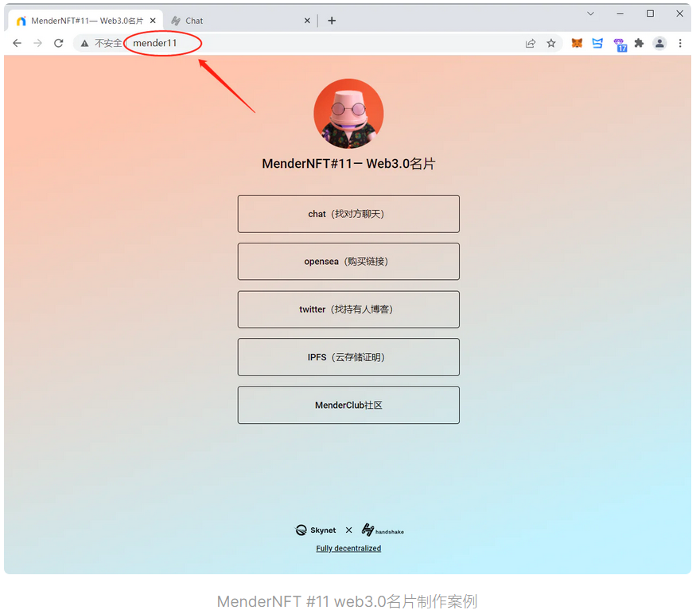The image size is (700, 614).
Task: Click the mender11 address bar
Action: tap(321, 43)
